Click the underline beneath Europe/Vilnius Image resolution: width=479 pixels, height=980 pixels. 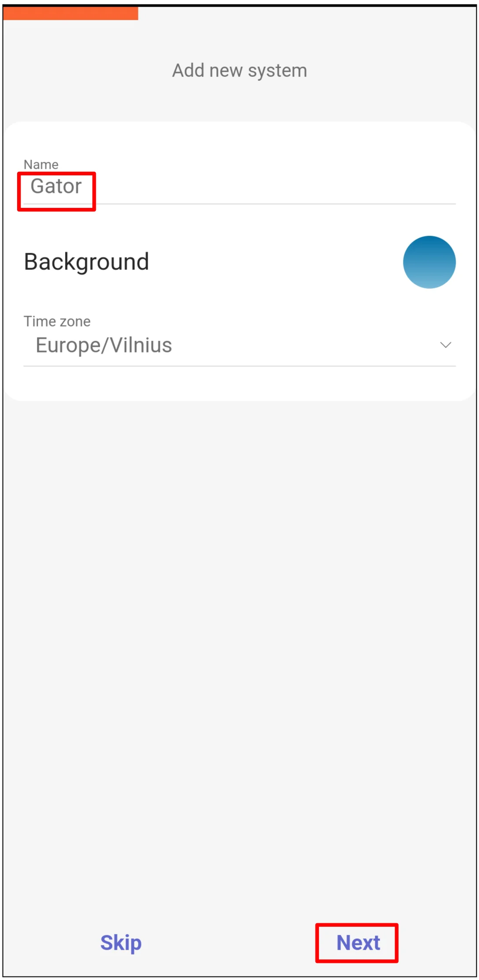pyautogui.click(x=239, y=366)
